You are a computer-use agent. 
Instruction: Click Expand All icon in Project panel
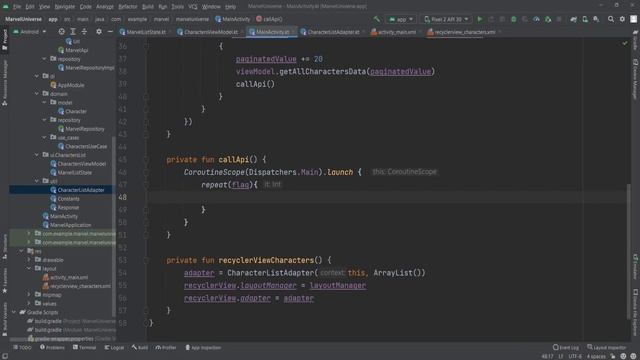73,31
